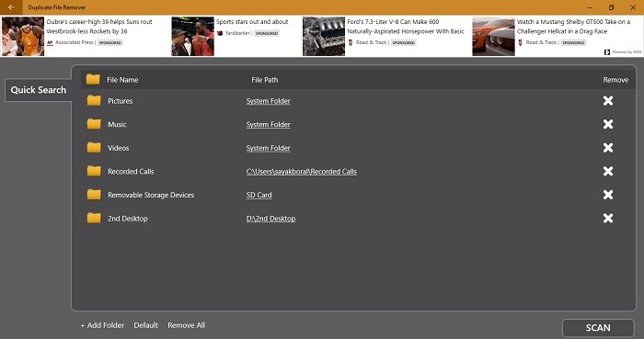Open the Recorded Calls path link
The width and height of the screenshot is (644, 339).
[x=302, y=172]
